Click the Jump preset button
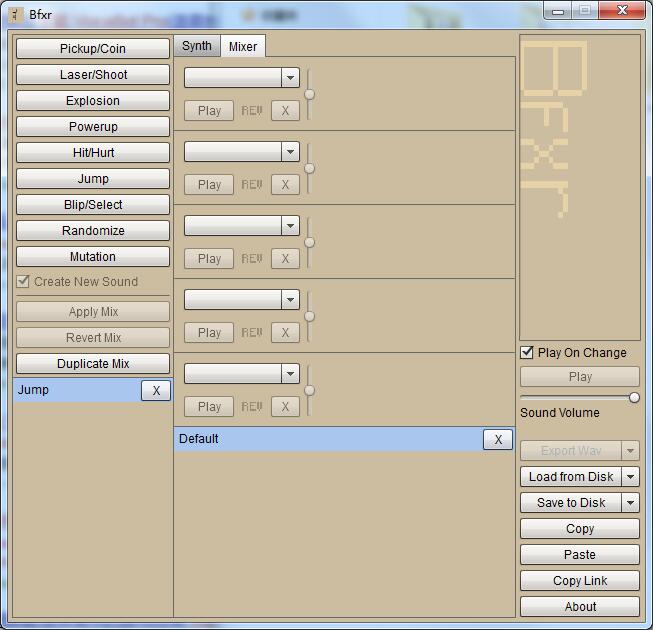Screen dimensions: 653x630 [93, 179]
